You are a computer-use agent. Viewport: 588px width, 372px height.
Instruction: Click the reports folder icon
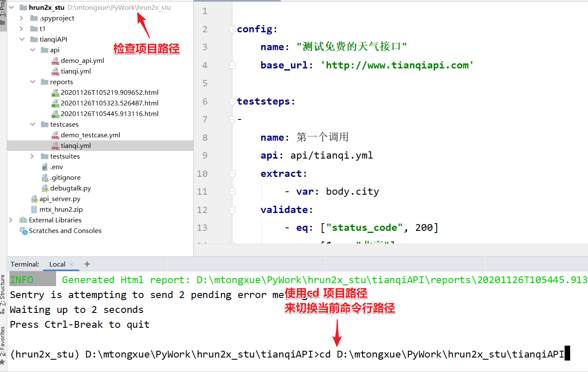[45, 82]
